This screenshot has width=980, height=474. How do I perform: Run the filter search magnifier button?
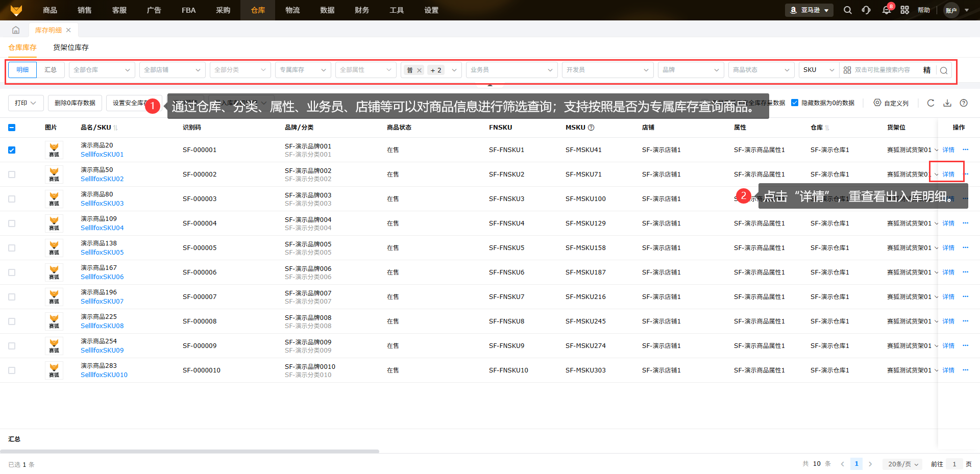944,70
